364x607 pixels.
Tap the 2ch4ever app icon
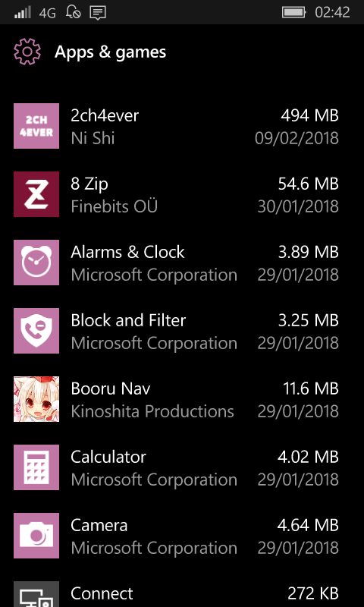[x=36, y=126]
